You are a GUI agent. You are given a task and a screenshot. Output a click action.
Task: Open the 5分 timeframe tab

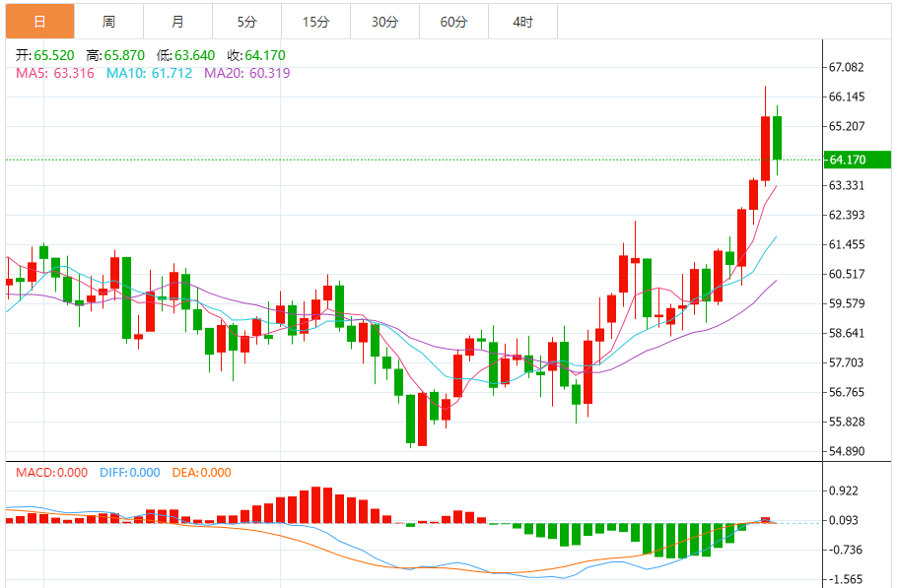pos(246,22)
